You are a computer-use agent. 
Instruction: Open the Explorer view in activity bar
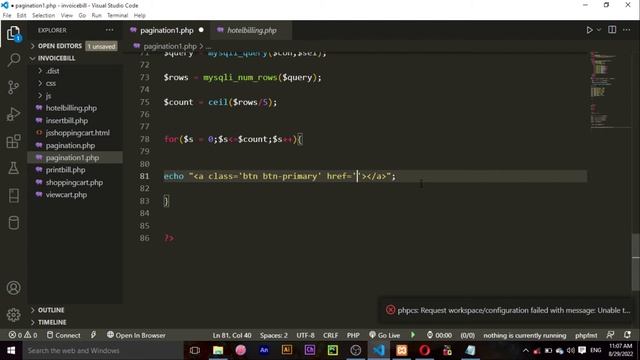13,33
